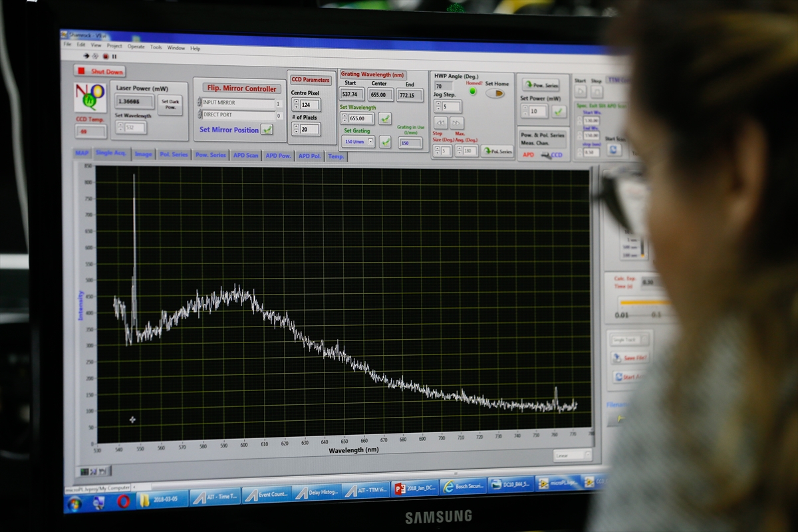Screen dimensions: 798x532
Task: Switch to the Pol. Series tab
Action: tap(174, 155)
